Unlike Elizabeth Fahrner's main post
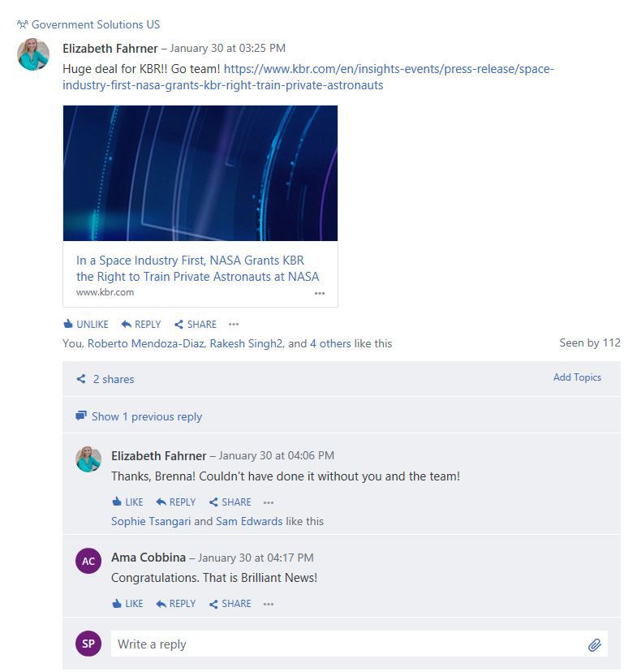Image resolution: width=637 pixels, height=672 pixels. (x=86, y=325)
